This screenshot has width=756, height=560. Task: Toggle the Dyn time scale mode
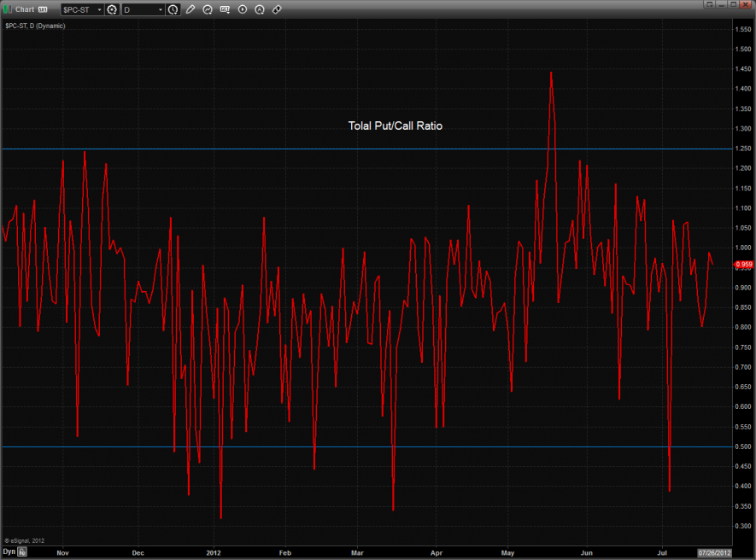coord(9,552)
